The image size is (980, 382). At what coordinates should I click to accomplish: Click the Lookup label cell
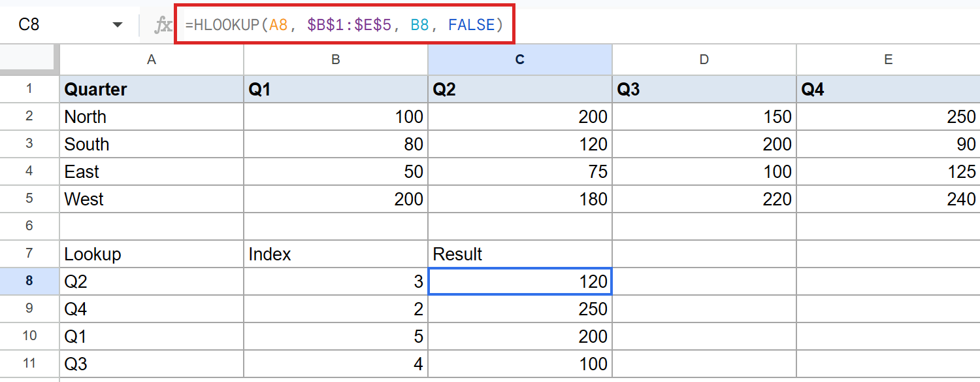tap(152, 254)
